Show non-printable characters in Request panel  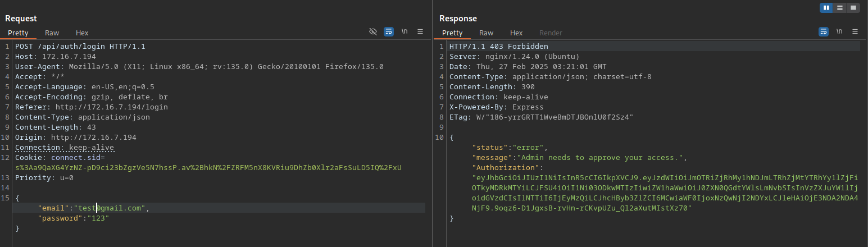pyautogui.click(x=405, y=32)
